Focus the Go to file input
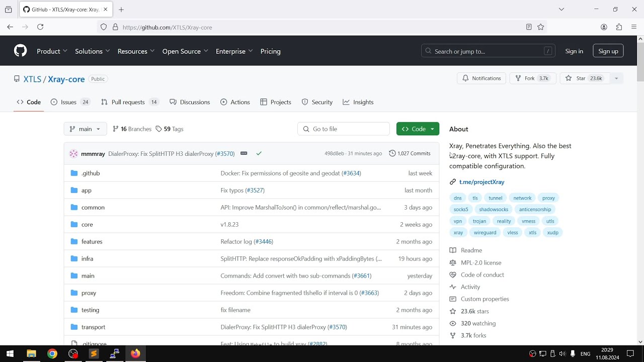 [344, 129]
